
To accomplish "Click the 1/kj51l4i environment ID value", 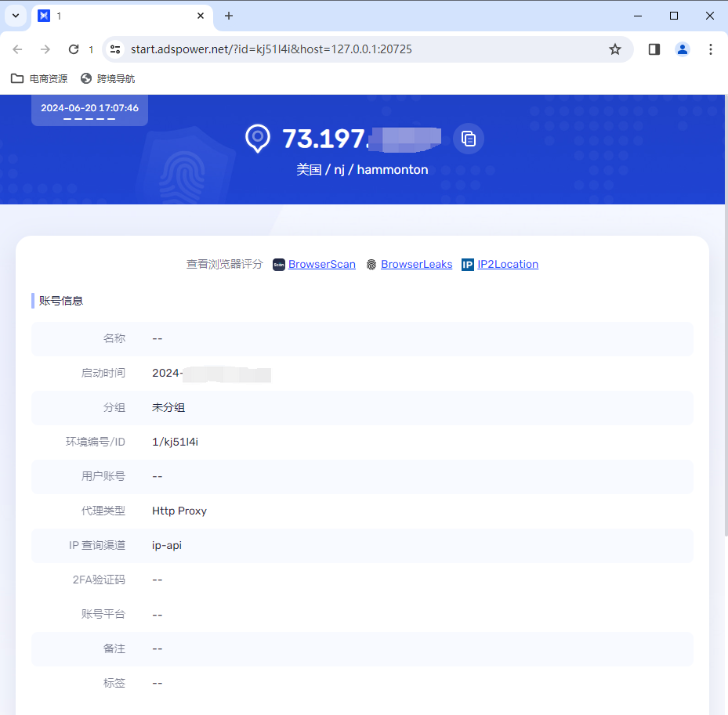I will (175, 442).
